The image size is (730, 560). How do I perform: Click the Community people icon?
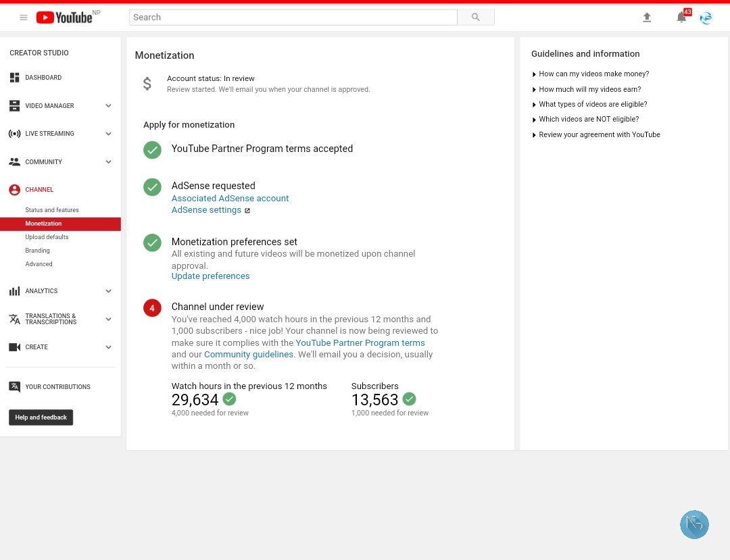(x=14, y=161)
